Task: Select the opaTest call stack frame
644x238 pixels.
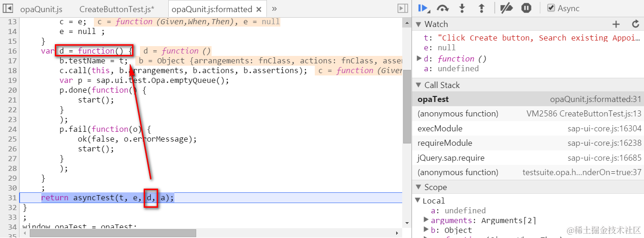Action: pyautogui.click(x=528, y=99)
